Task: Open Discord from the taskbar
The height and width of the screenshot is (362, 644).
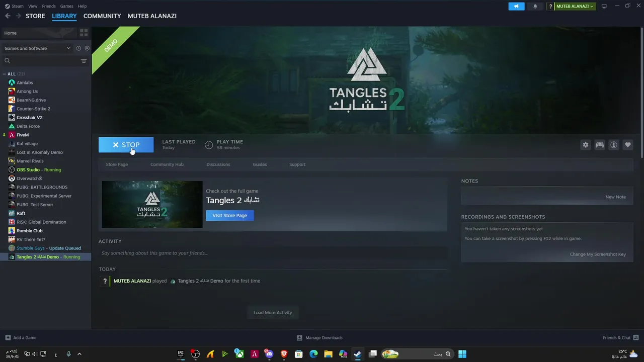Action: point(269,354)
